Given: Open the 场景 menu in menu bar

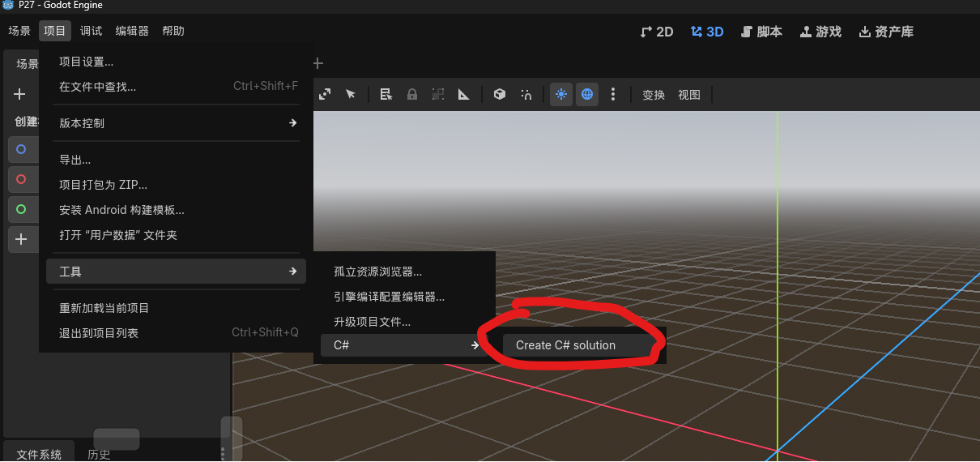Looking at the screenshot, I should click(19, 31).
